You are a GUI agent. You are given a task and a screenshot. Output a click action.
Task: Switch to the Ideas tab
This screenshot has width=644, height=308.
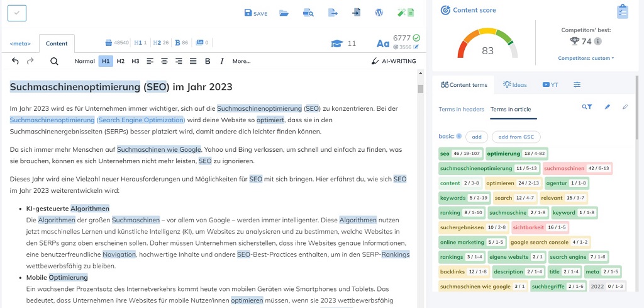point(515,85)
